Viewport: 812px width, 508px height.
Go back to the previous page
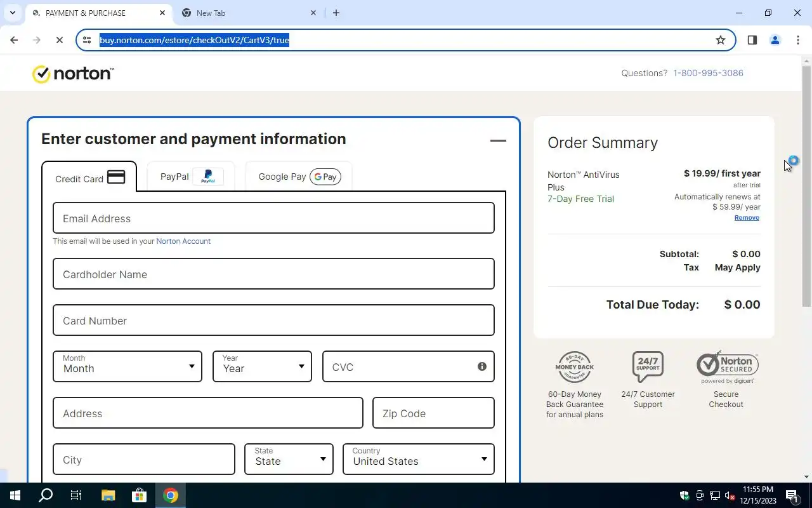point(14,40)
